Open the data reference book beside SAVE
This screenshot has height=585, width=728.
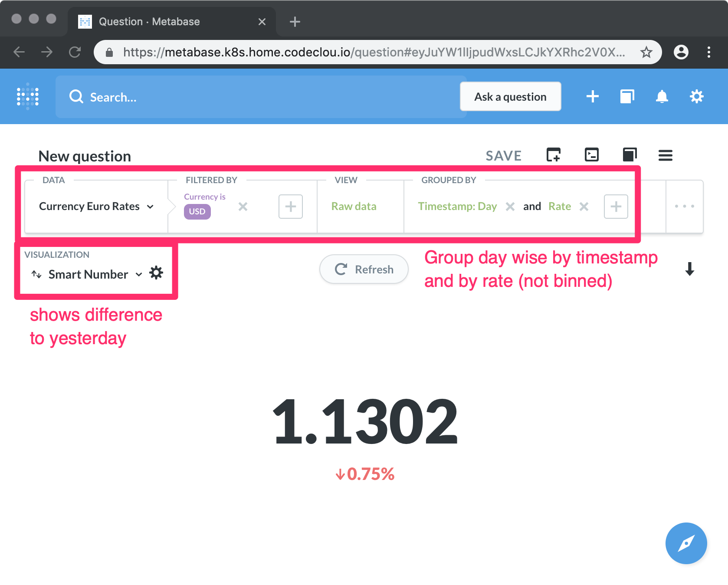tap(630, 154)
